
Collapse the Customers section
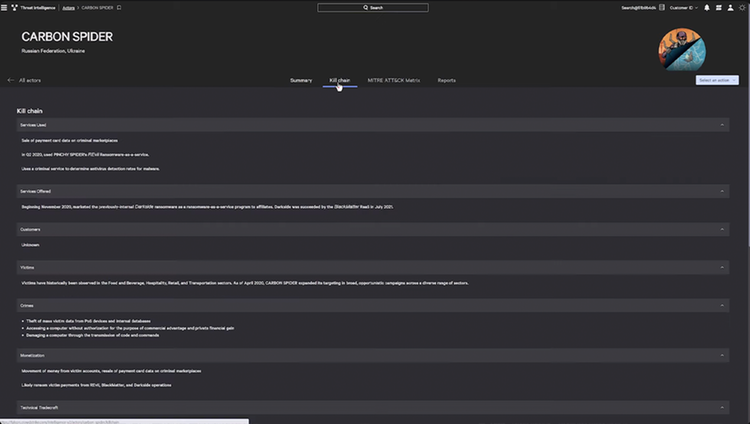tap(722, 229)
